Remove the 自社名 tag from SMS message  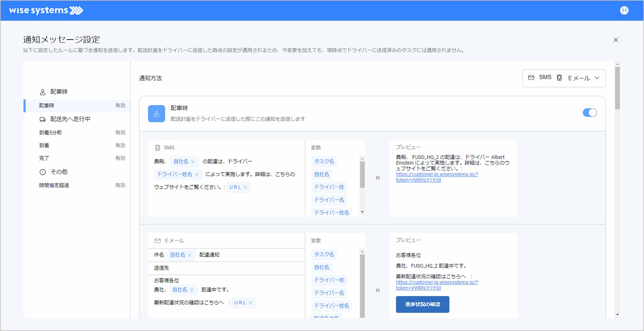coord(193,162)
